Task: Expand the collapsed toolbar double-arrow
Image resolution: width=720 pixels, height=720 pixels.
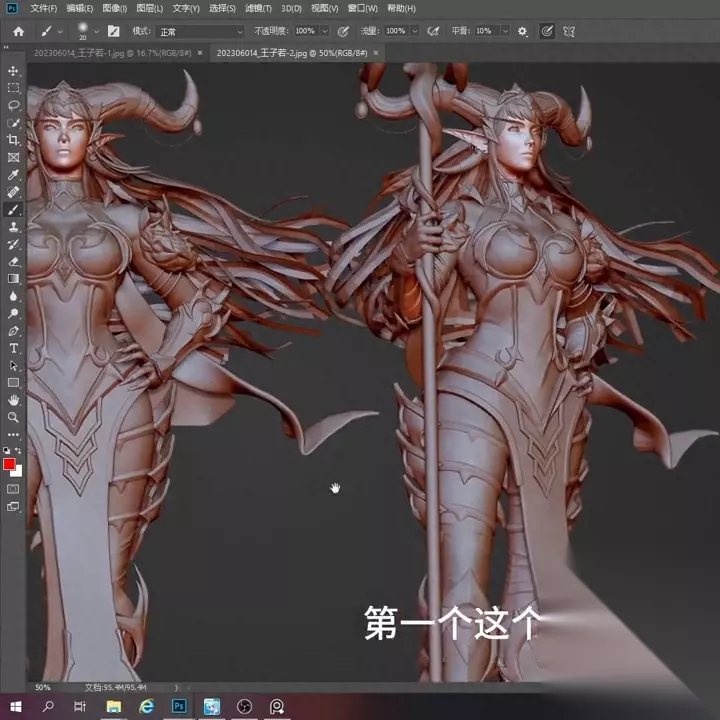Action: [6, 47]
